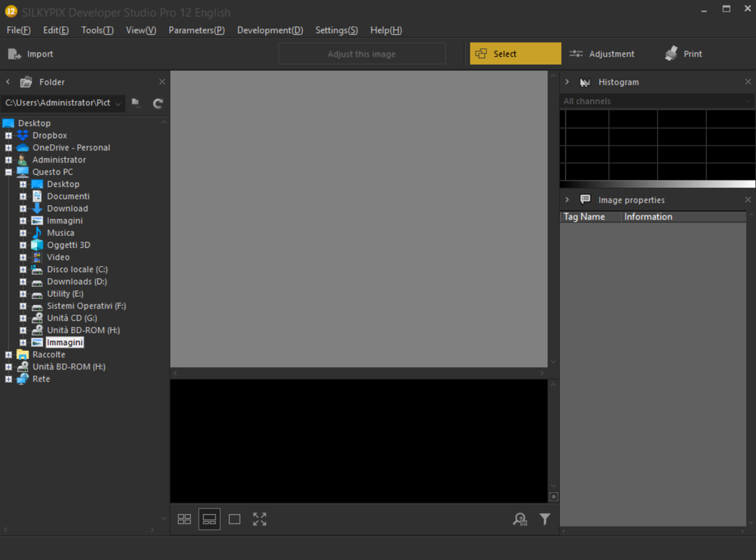Expand the Rete node

click(8, 379)
